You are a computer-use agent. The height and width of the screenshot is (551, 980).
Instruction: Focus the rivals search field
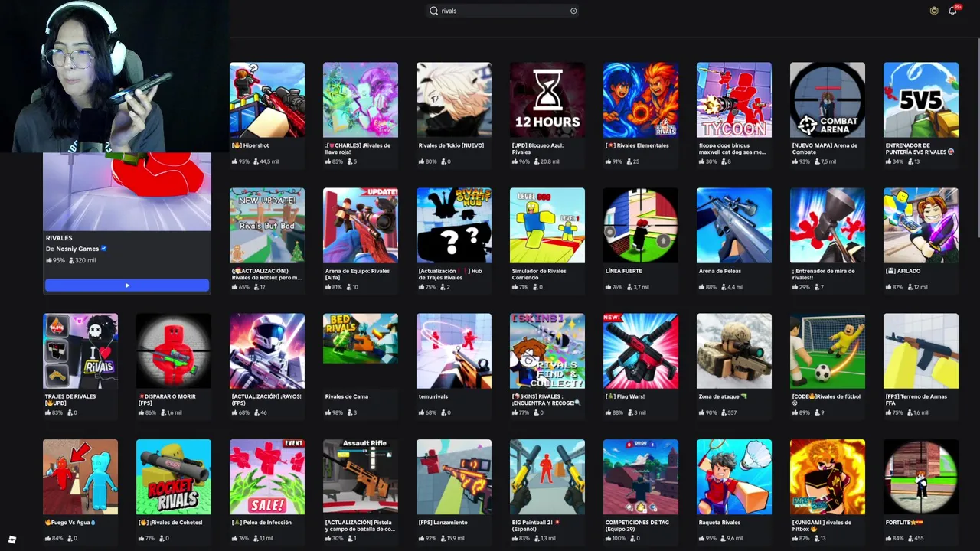[503, 11]
